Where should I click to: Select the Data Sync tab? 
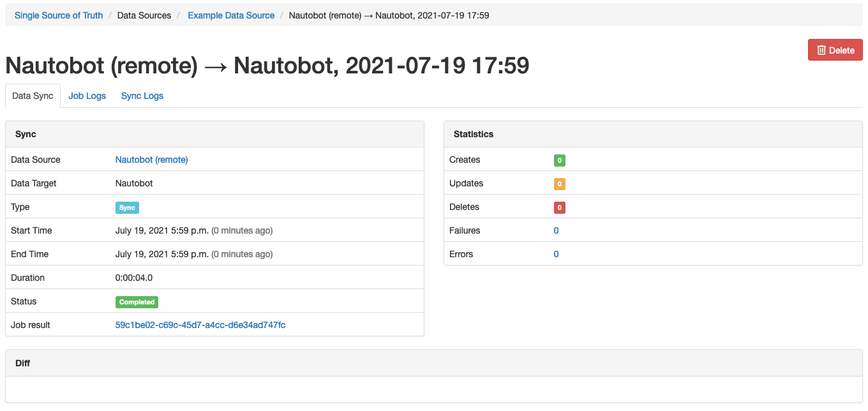point(32,95)
